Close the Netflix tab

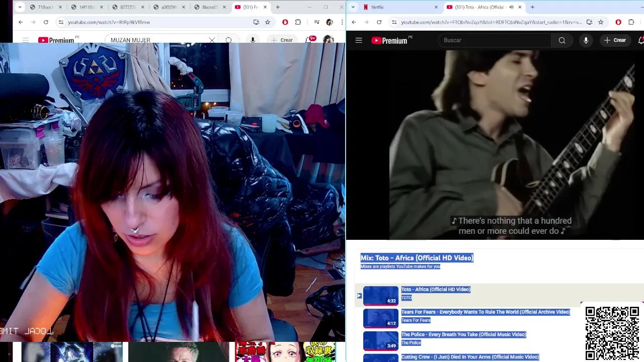pos(436,7)
